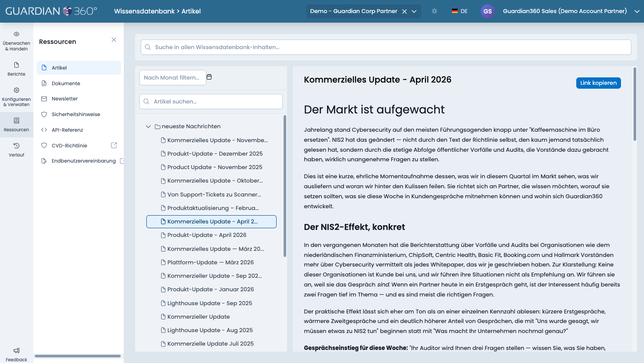Open Konfigurieren & Verwalten section
644x363 pixels.
[x=17, y=97]
